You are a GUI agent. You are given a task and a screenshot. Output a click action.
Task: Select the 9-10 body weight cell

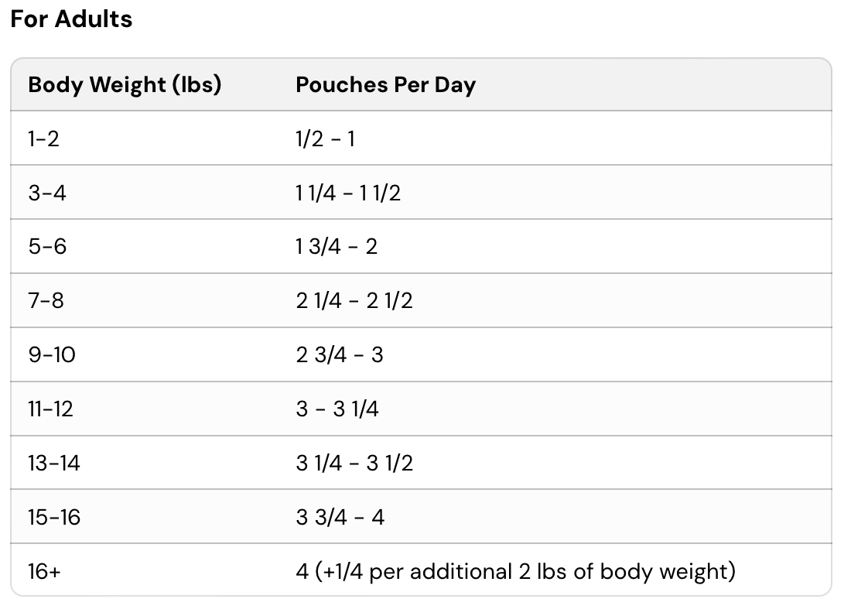coord(52,354)
